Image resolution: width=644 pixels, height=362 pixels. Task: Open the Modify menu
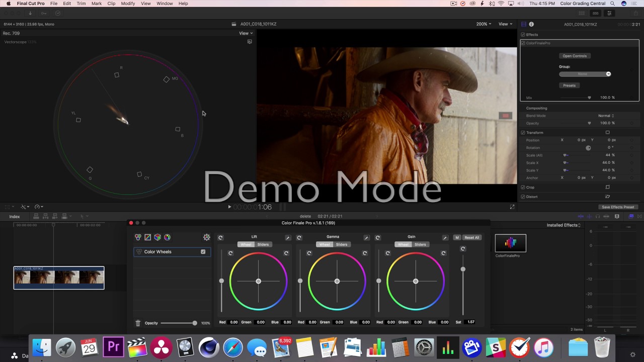(x=128, y=4)
